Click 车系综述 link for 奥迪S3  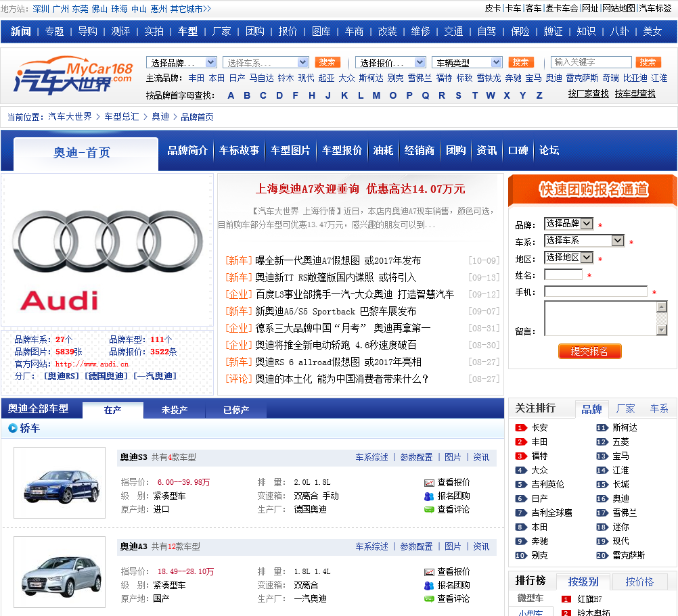pos(371,458)
